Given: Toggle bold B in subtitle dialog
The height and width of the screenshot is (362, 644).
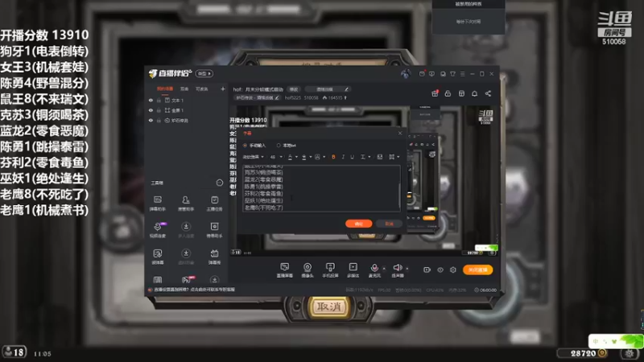Looking at the screenshot, I should pos(333,157).
